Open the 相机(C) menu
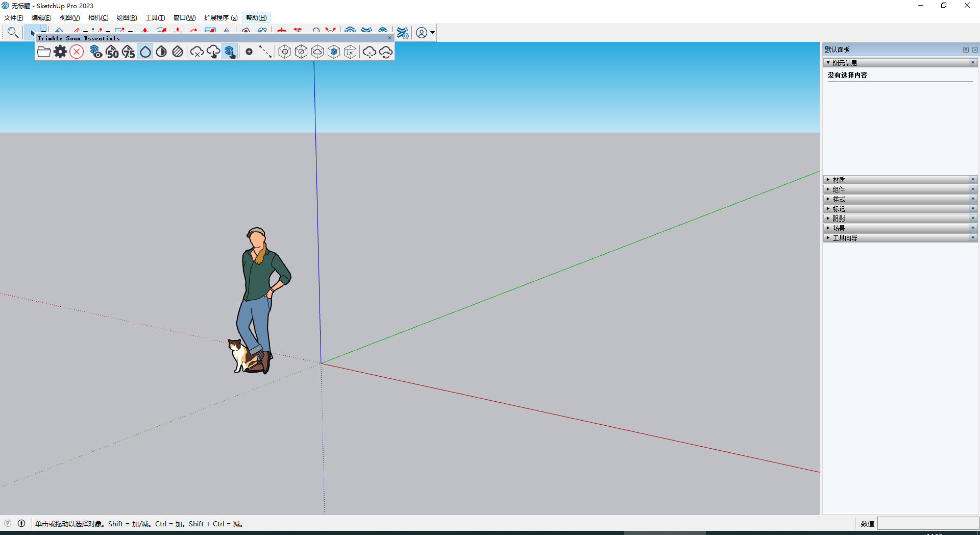980x535 pixels. [x=98, y=18]
